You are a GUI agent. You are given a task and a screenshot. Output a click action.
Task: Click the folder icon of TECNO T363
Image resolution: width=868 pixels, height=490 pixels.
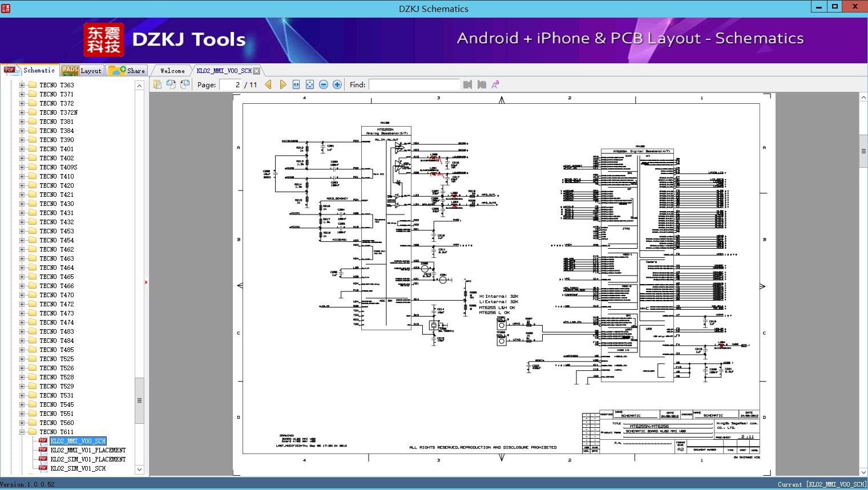click(33, 85)
